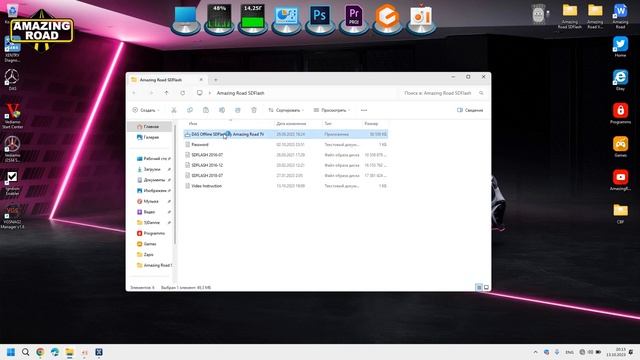Switch Explorer to large thumbnails view
This screenshot has height=360, width=640.
(486, 287)
